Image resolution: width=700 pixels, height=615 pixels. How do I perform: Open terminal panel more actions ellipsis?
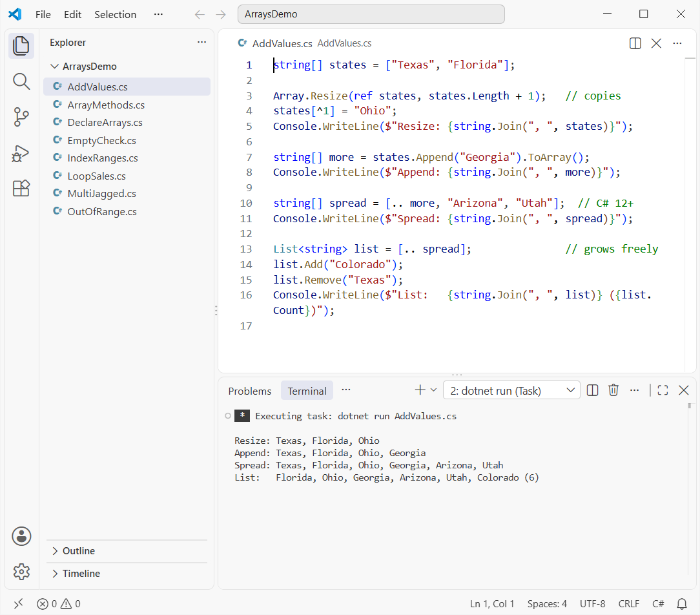634,390
